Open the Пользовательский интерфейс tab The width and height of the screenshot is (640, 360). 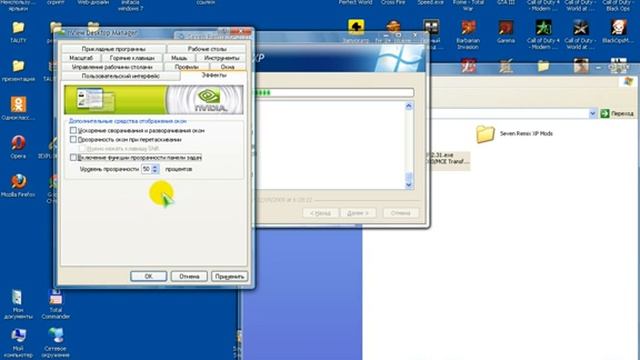coord(121,76)
